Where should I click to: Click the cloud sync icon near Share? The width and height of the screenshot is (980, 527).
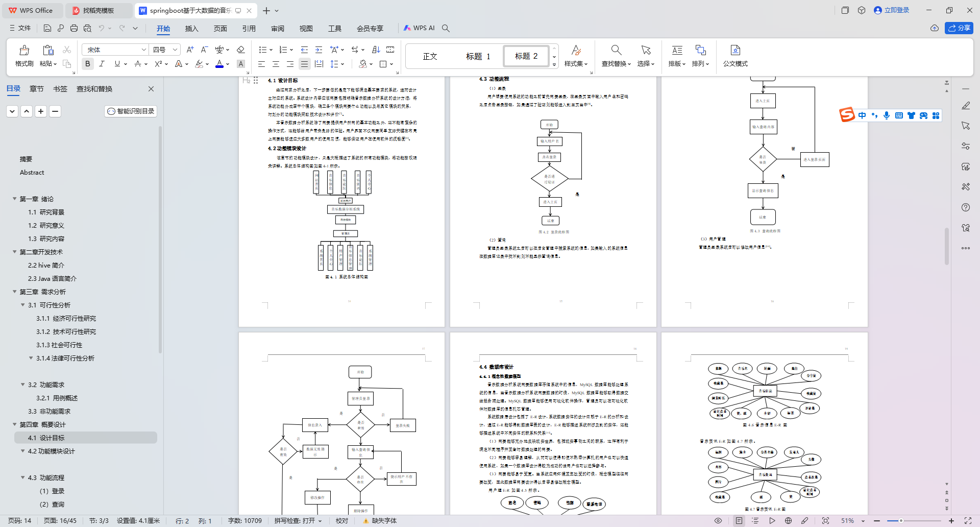(x=934, y=28)
